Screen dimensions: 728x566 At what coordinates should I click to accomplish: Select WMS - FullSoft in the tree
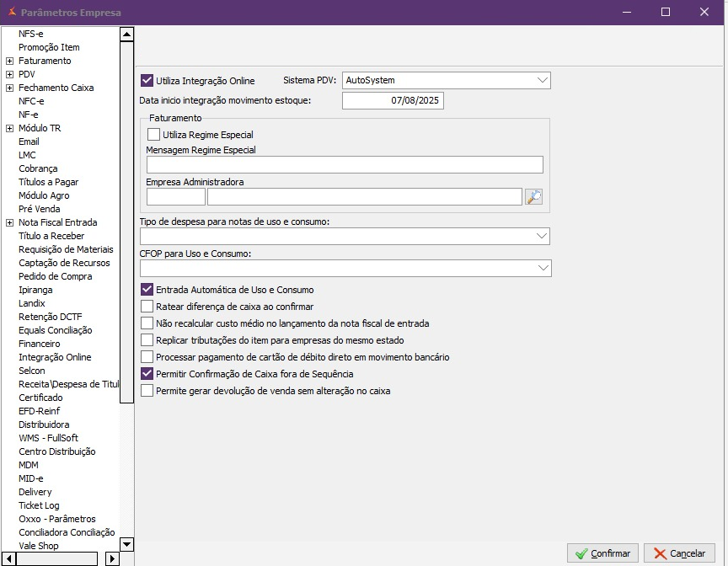(x=48, y=437)
